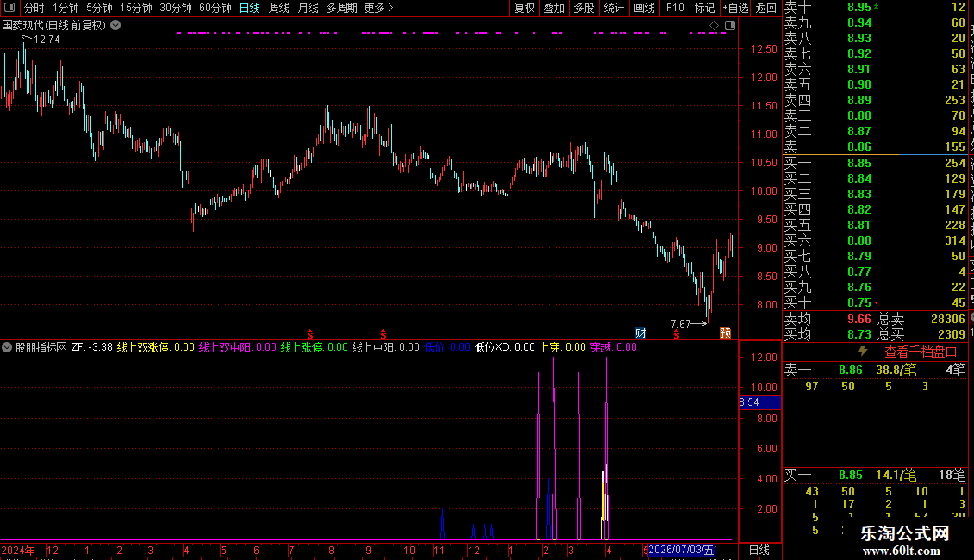
Task: Click the 14.1/笔 buy queue summary
Action: coord(896,476)
